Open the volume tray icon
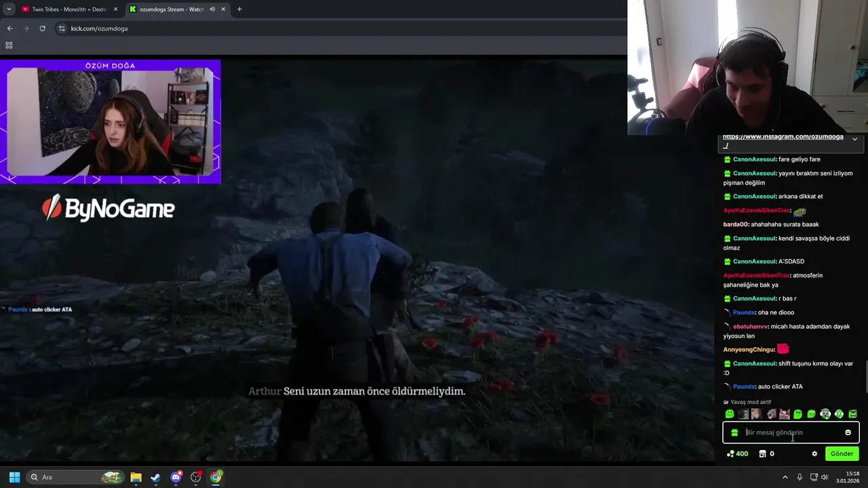The height and width of the screenshot is (488, 868). point(825,477)
